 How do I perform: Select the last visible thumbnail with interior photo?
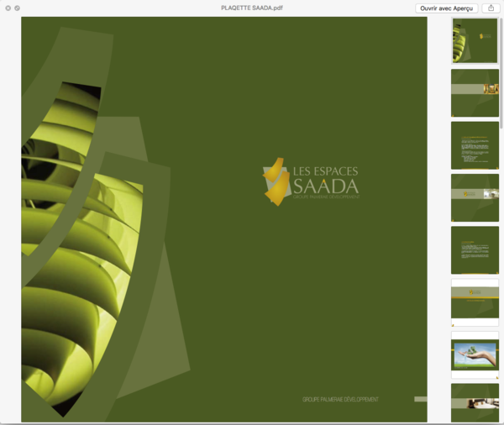[475, 403]
